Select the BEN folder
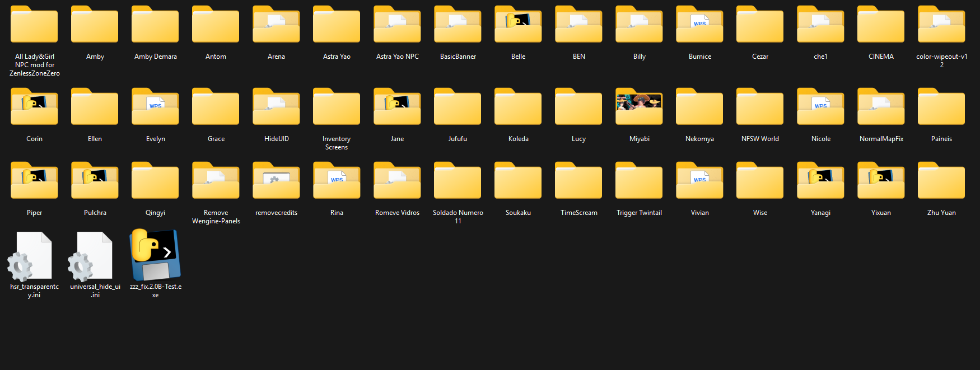The height and width of the screenshot is (370, 980). coord(578,25)
